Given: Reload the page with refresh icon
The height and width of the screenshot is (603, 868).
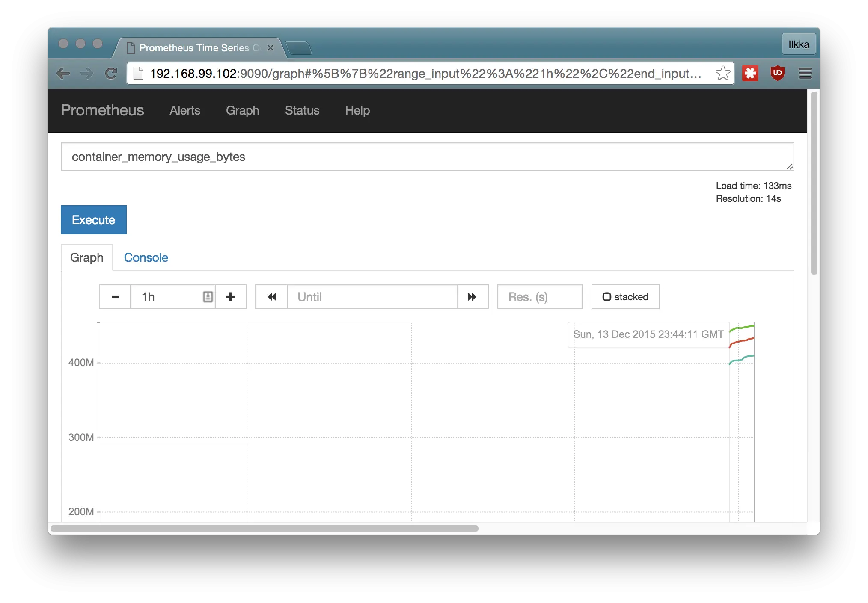Looking at the screenshot, I should tap(111, 74).
